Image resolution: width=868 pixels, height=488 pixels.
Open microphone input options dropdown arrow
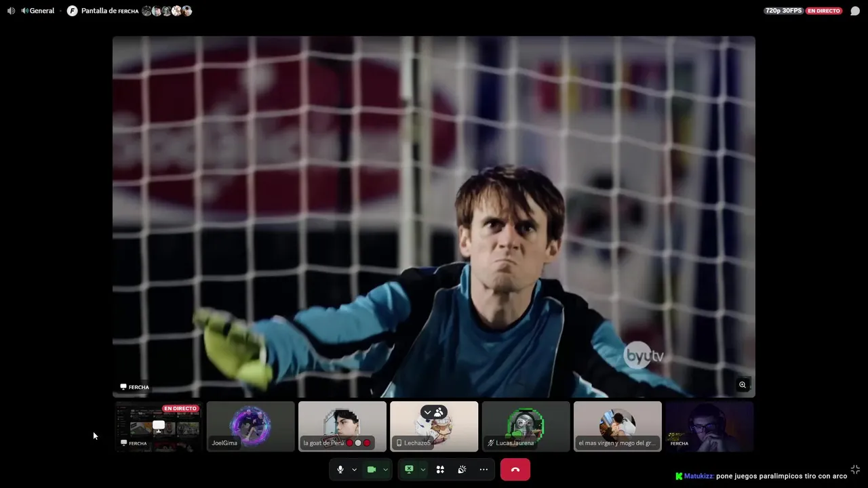tap(354, 469)
